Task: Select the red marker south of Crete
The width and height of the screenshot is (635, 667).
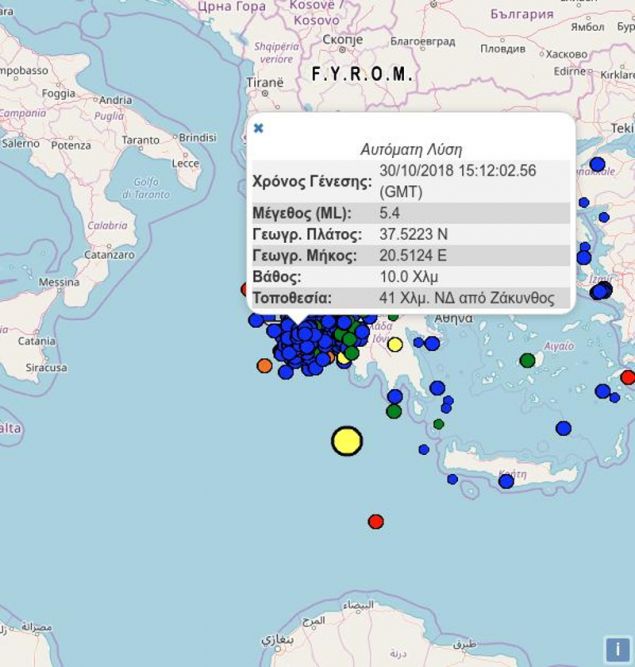Action: click(376, 521)
